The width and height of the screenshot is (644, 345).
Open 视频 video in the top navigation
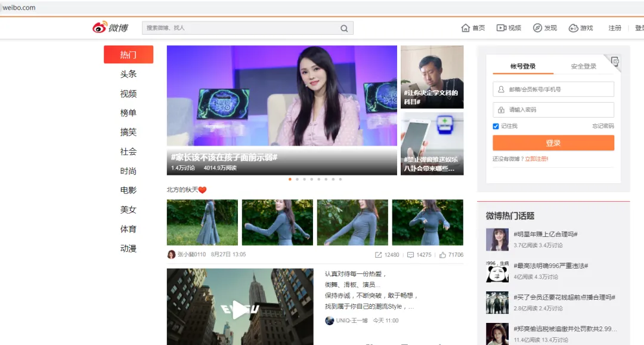509,28
